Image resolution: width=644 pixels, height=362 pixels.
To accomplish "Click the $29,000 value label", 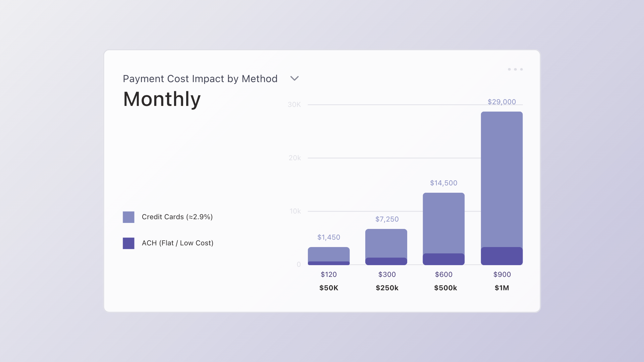I will tap(502, 102).
